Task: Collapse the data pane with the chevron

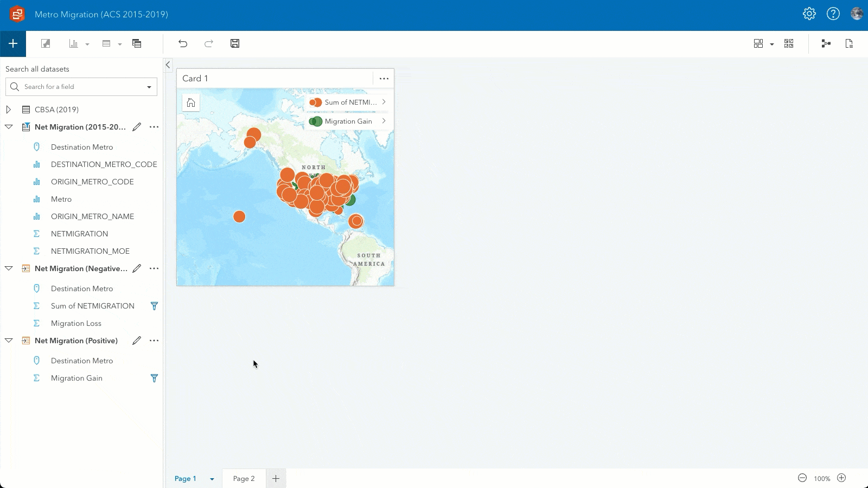Action: pyautogui.click(x=168, y=65)
